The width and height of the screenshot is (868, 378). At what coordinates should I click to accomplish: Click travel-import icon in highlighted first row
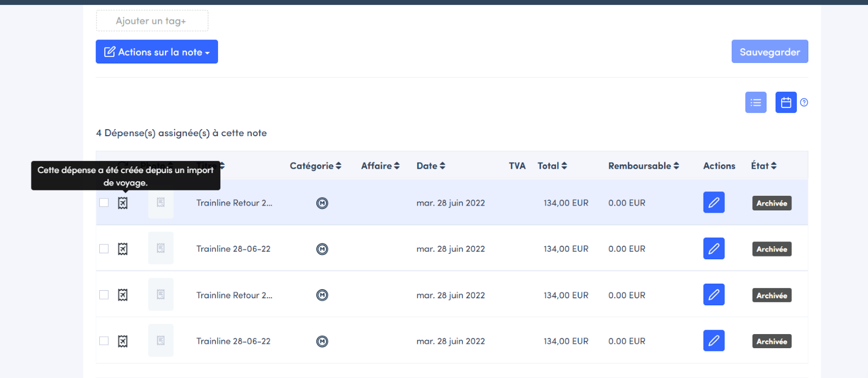tap(123, 203)
